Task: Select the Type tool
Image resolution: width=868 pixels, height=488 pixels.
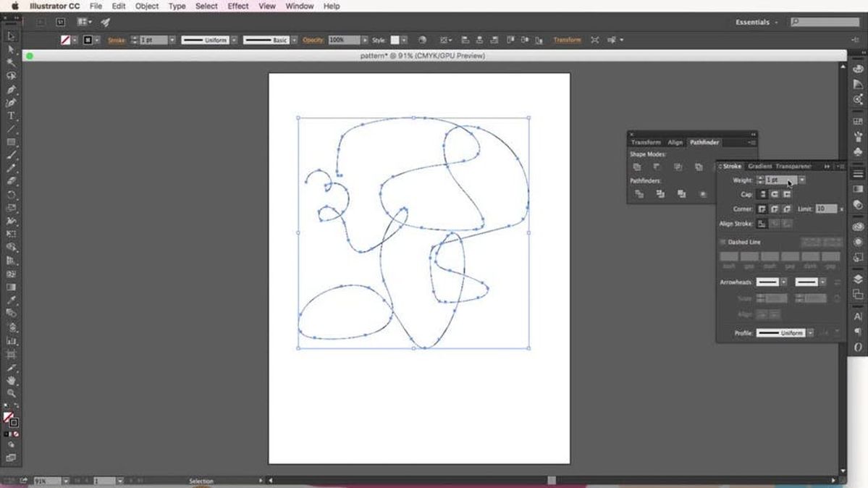Action: tap(10, 116)
